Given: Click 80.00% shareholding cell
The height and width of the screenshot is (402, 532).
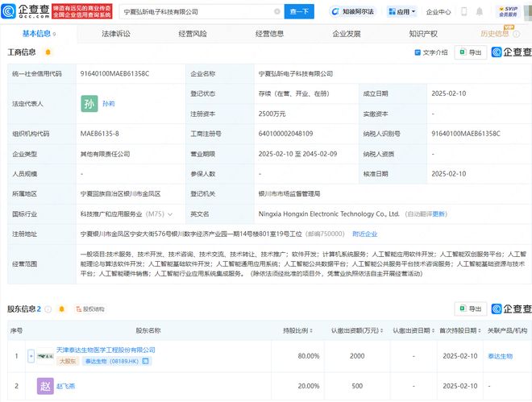Looking at the screenshot, I should click(309, 356).
